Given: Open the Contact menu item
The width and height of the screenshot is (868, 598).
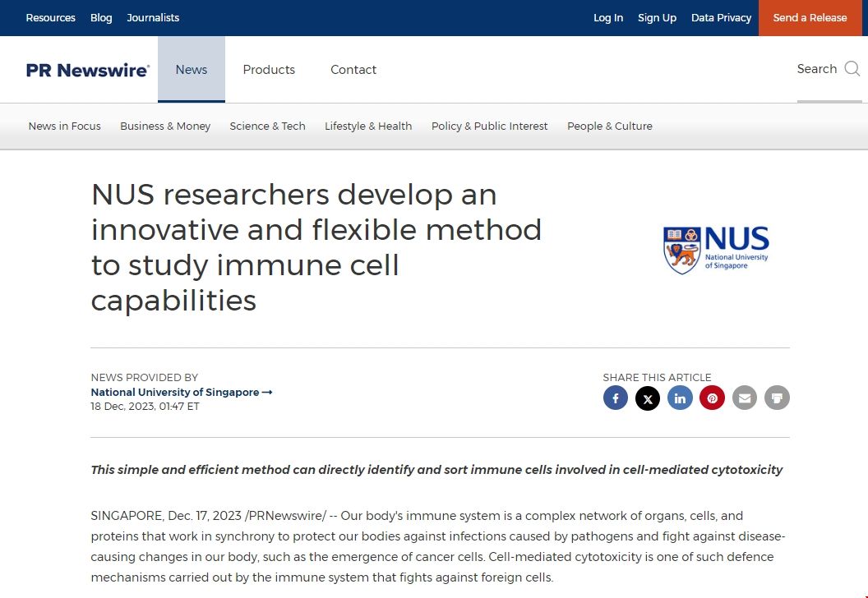Looking at the screenshot, I should [x=353, y=70].
